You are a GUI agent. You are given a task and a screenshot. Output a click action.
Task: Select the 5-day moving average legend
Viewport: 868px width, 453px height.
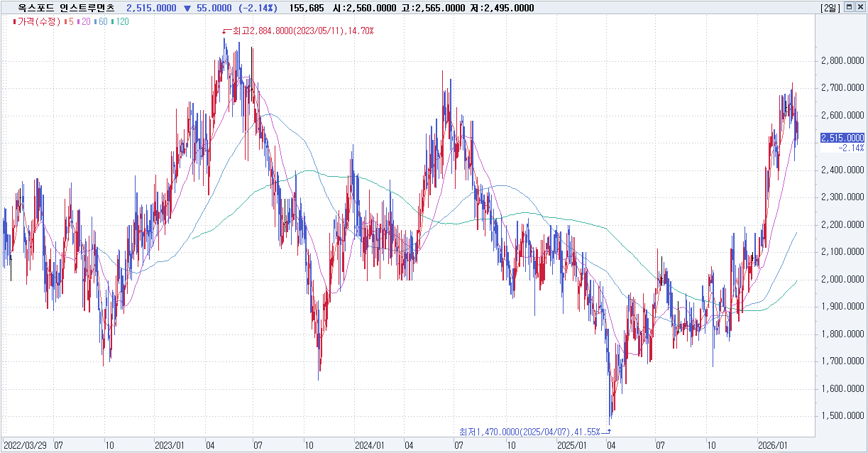pos(71,22)
